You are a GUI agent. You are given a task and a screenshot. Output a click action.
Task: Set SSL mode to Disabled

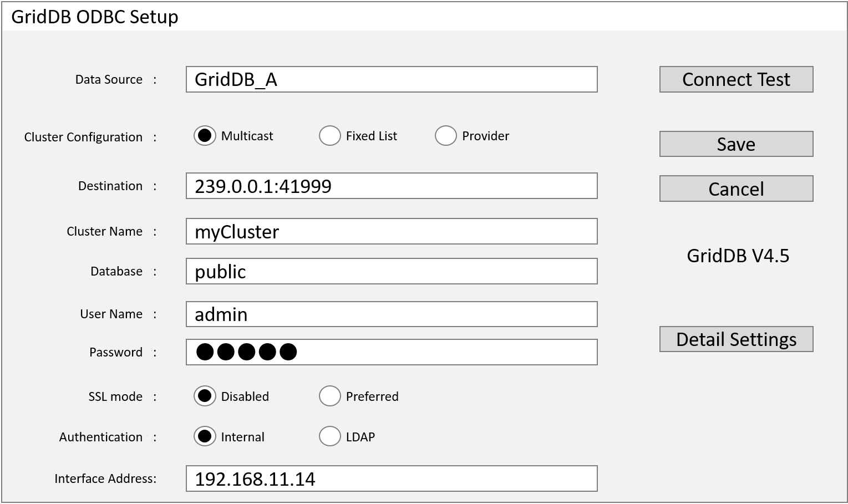pos(205,396)
